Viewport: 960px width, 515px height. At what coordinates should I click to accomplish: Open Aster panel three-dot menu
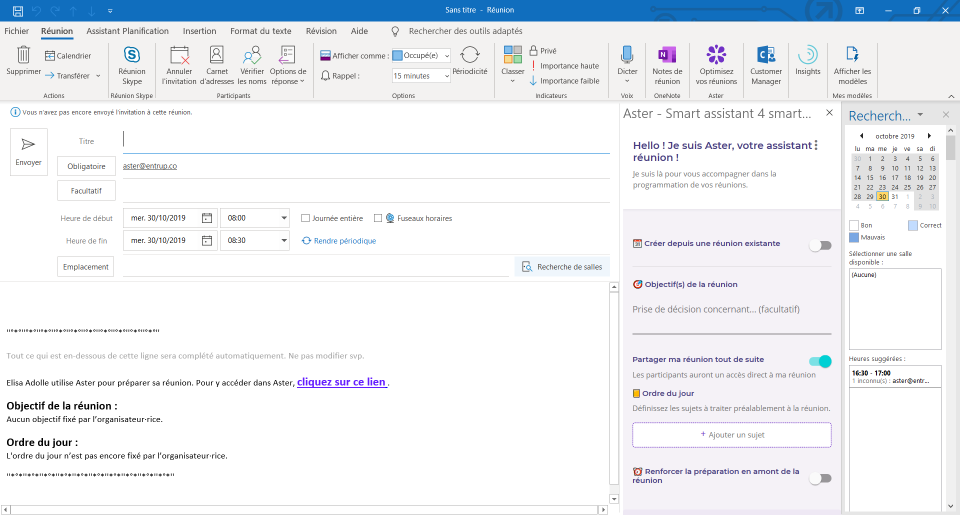(816, 146)
